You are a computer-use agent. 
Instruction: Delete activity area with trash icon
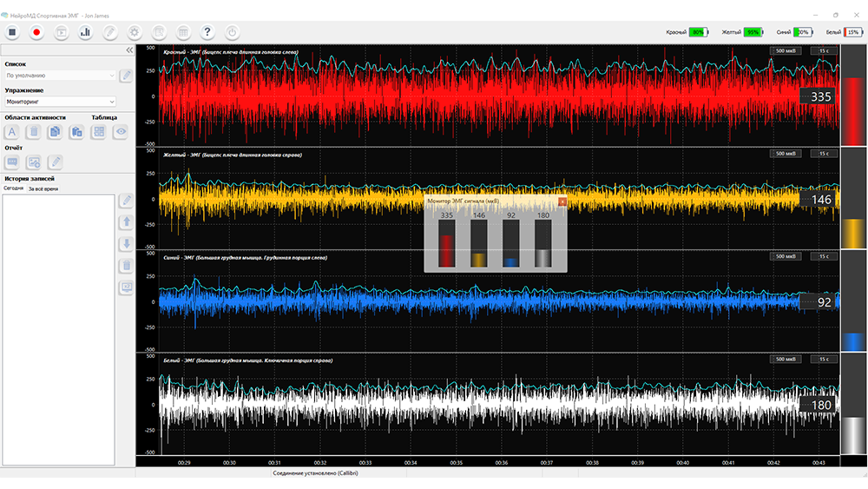coord(34,132)
